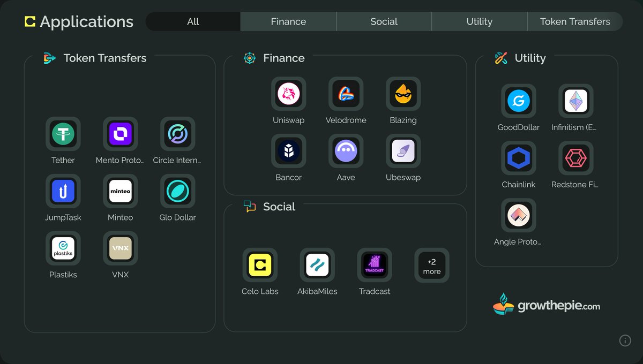The height and width of the screenshot is (364, 643).
Task: Click the Ubeswap app icon
Action: coord(403,151)
